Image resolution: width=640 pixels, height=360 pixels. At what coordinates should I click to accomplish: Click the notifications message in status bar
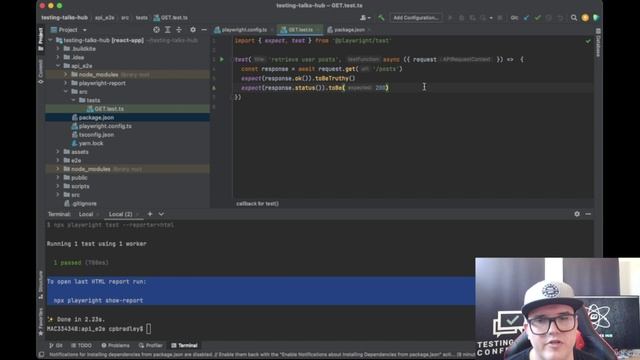[261, 355]
